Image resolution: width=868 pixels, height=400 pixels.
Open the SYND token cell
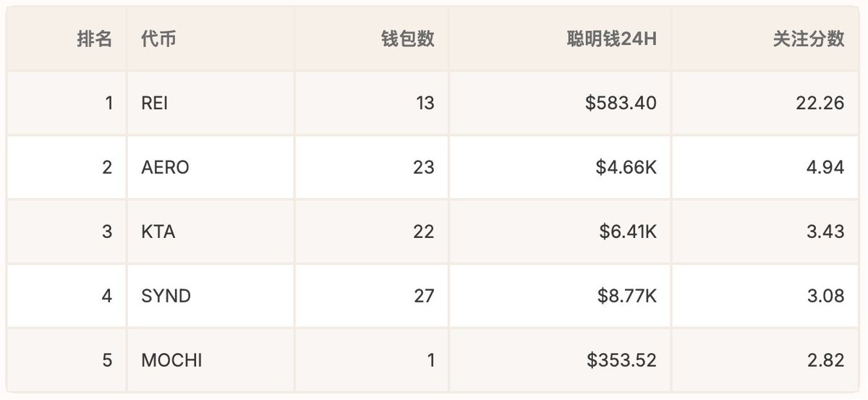click(x=166, y=296)
